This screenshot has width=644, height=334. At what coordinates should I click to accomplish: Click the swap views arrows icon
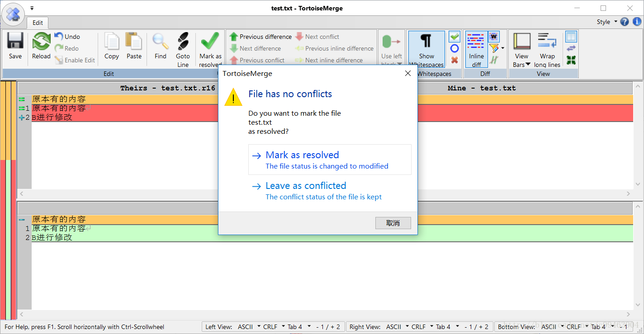pos(571,48)
